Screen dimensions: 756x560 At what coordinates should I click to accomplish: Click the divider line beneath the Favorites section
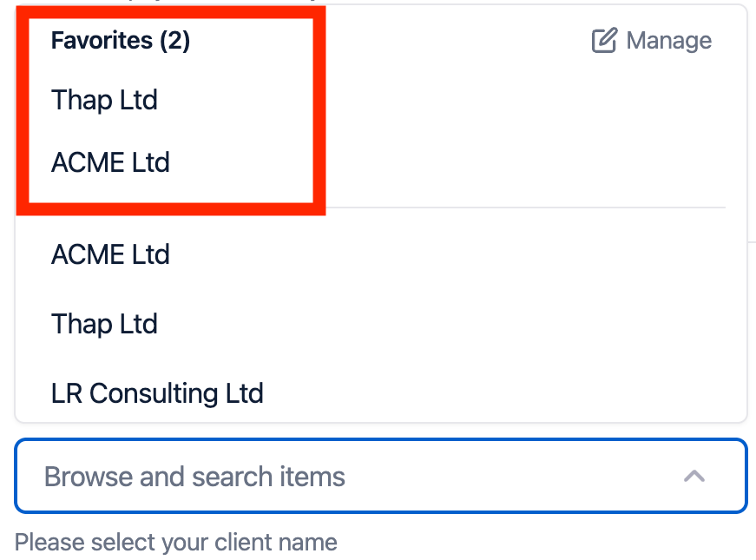click(x=521, y=208)
